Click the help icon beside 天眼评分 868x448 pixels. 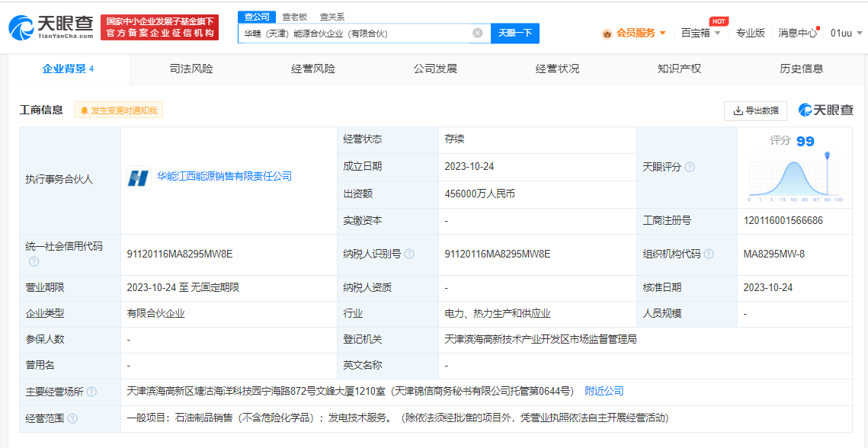tap(691, 167)
